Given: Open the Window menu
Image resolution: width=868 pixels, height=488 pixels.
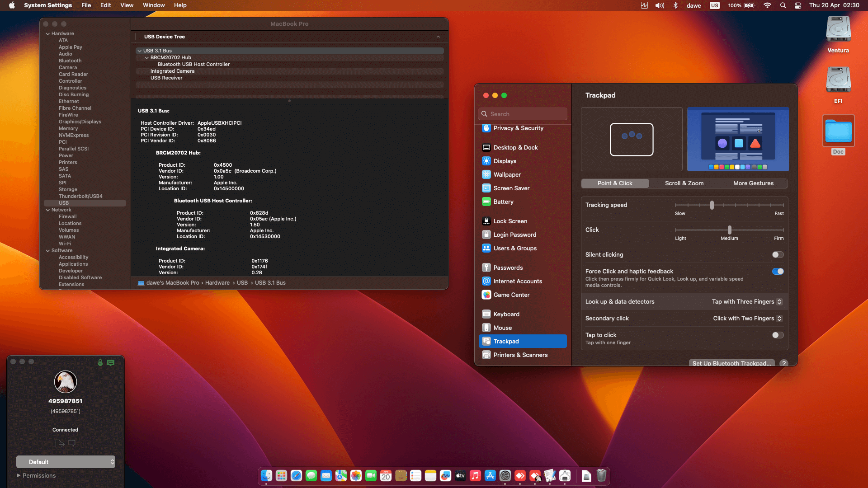Looking at the screenshot, I should click(154, 5).
